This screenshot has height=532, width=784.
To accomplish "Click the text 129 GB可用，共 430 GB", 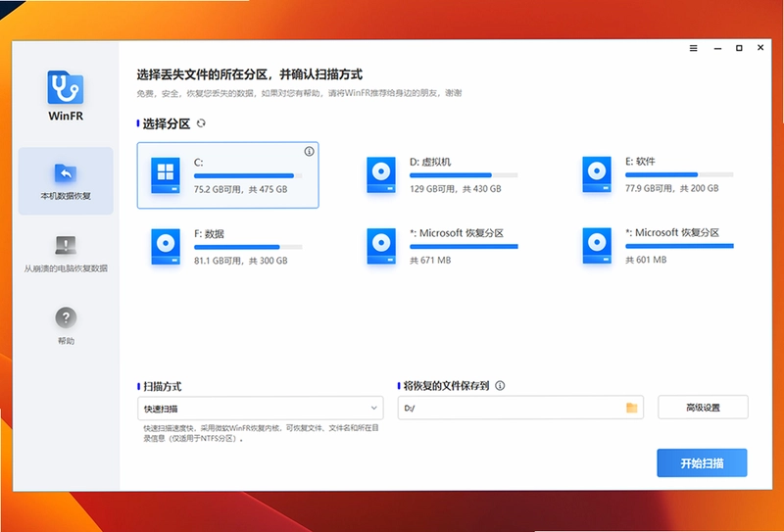I will pyautogui.click(x=456, y=189).
